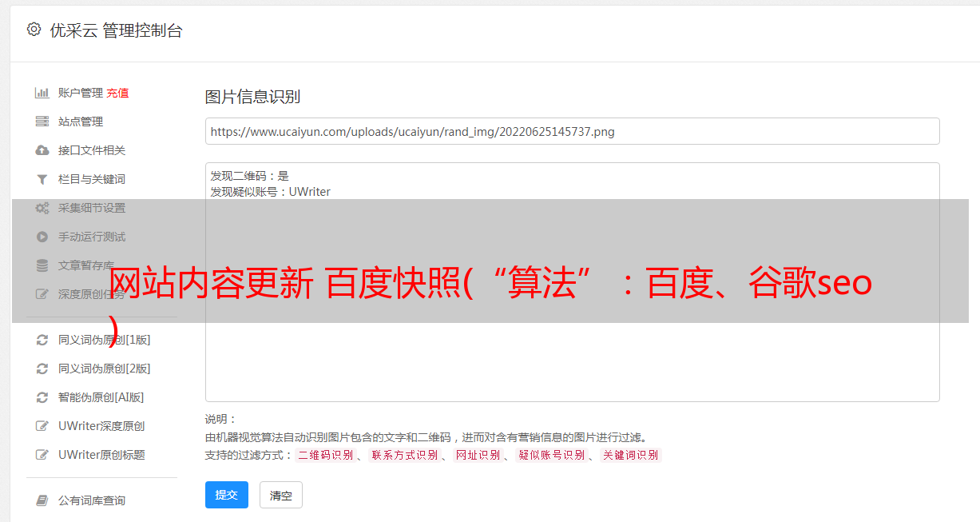Click the red 充值 link

pos(117,93)
